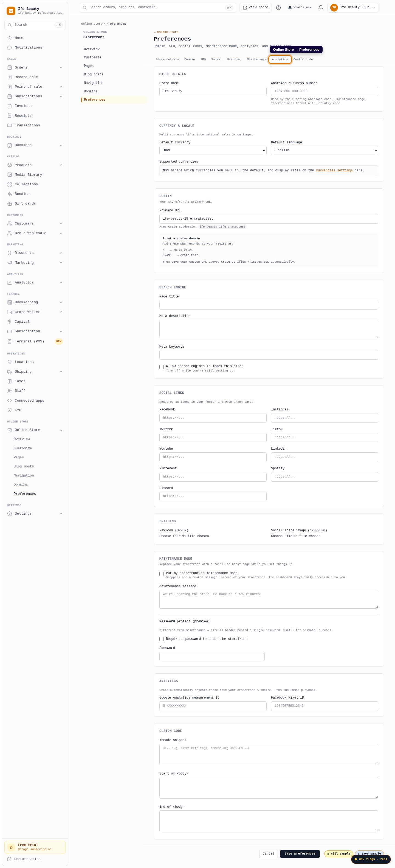Switch to the Social tab
395x868 pixels.
[x=216, y=60]
